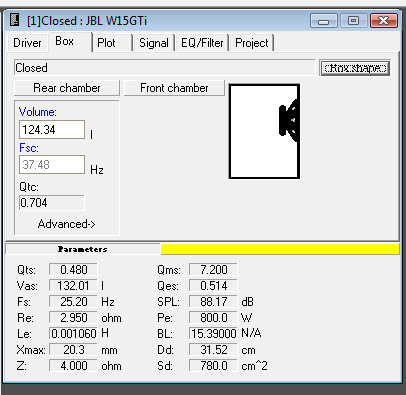Click the Volume input field
This screenshot has width=406, height=395.
pyautogui.click(x=52, y=130)
